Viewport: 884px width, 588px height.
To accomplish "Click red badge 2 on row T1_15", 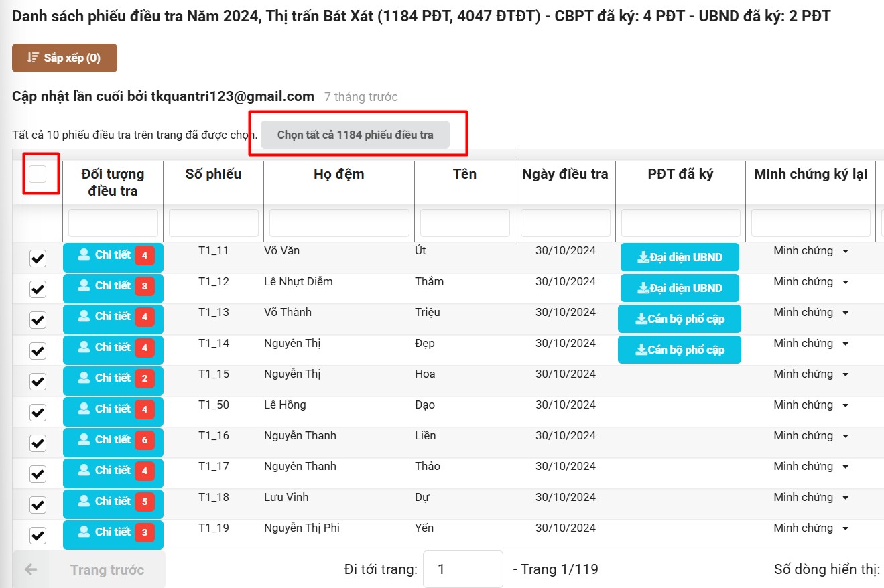I will pyautogui.click(x=144, y=378).
